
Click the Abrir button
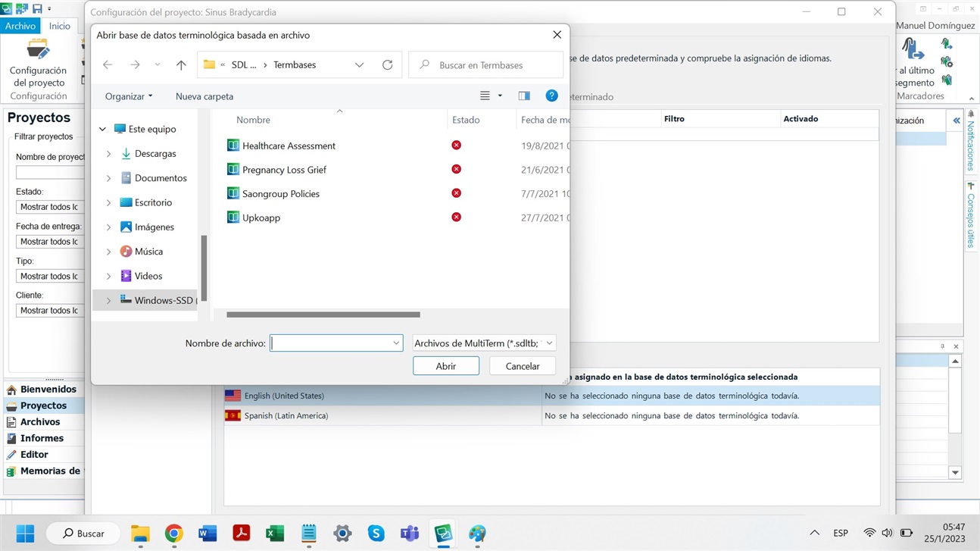(x=446, y=366)
